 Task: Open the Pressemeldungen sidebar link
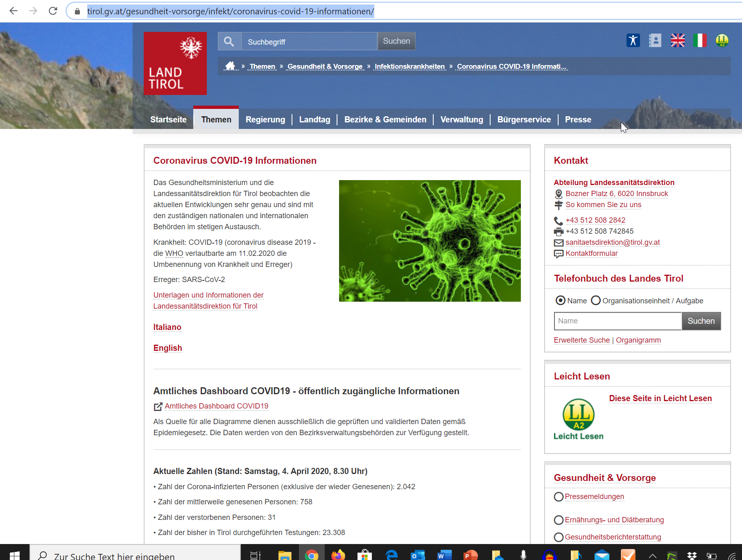595,497
